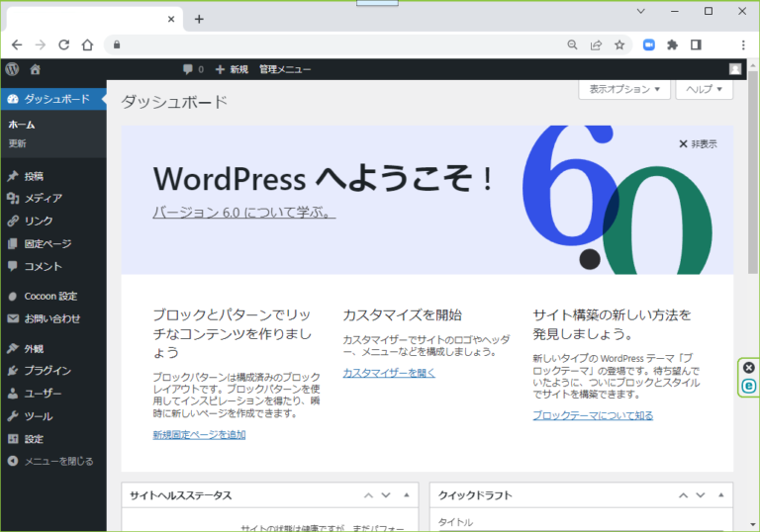This screenshot has width=760, height=532.
Task: Toggle browser side panel icon
Action: (696, 45)
